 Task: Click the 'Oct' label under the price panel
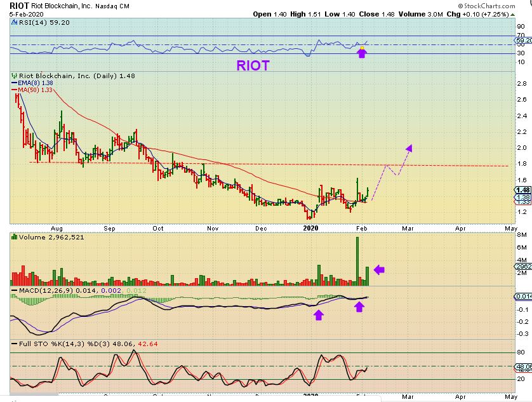(158, 229)
